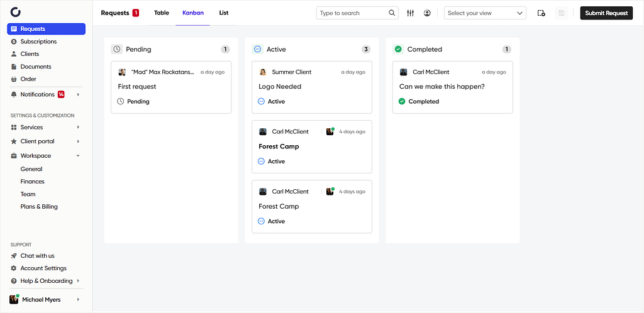Click the Help & Onboarding question icon

[x=14, y=281]
